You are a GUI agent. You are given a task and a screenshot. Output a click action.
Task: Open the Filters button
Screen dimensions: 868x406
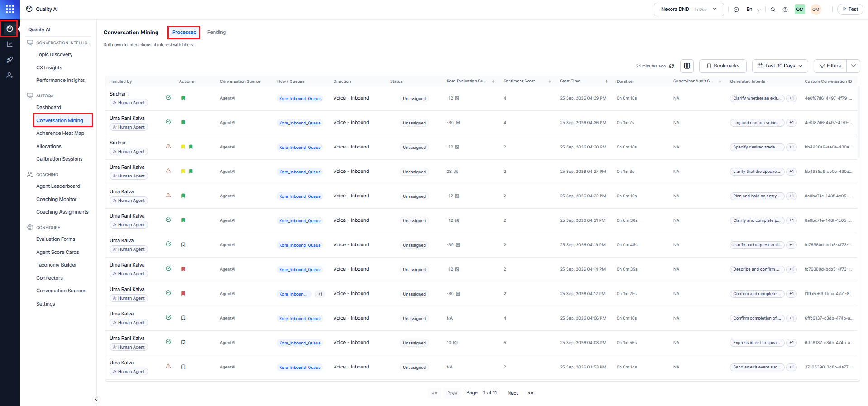point(830,66)
